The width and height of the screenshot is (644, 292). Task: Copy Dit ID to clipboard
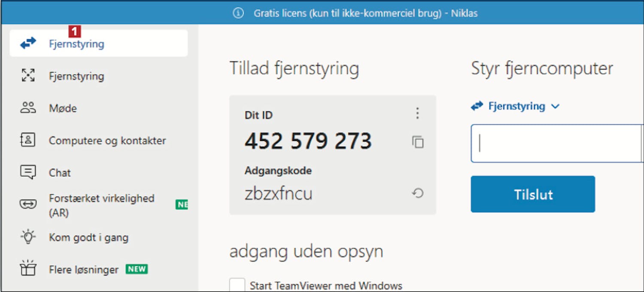pyautogui.click(x=418, y=142)
